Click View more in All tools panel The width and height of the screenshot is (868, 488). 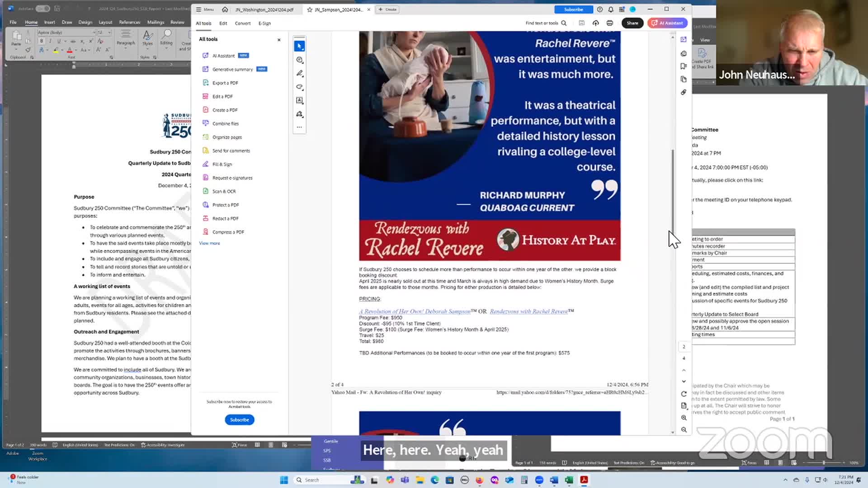click(209, 243)
